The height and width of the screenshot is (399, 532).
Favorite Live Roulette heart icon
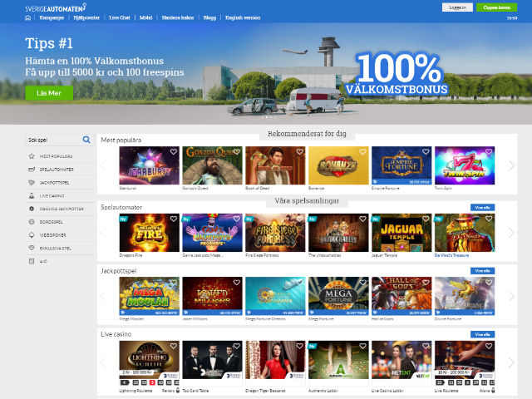click(x=489, y=346)
